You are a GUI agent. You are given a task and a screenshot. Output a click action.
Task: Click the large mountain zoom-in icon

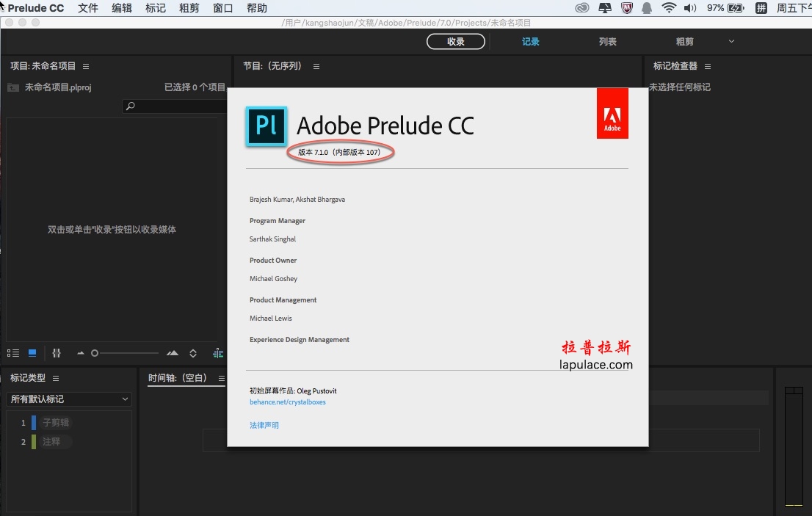(x=173, y=353)
